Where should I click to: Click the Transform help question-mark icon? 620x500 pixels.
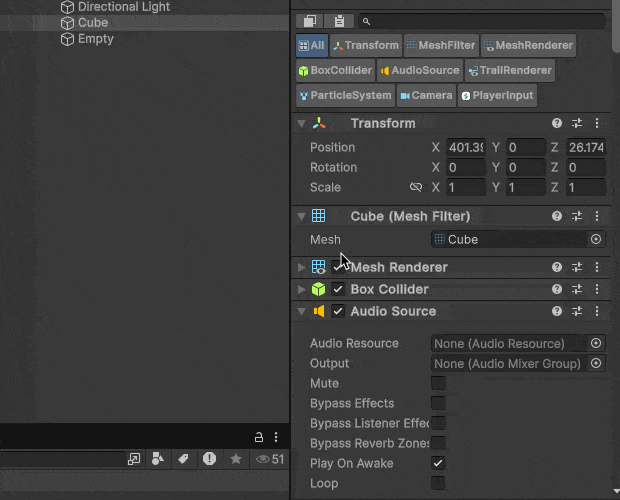tap(557, 123)
